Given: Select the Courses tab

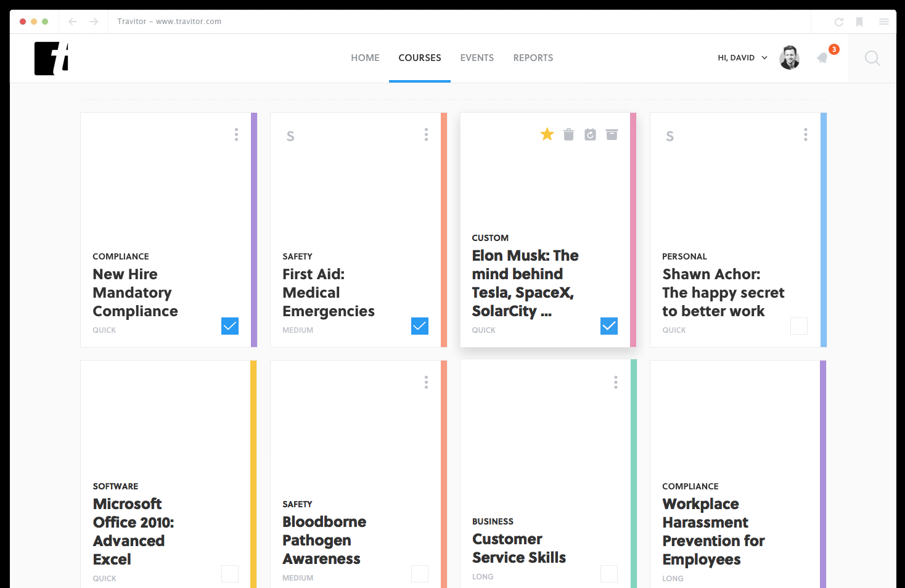Looking at the screenshot, I should [420, 58].
